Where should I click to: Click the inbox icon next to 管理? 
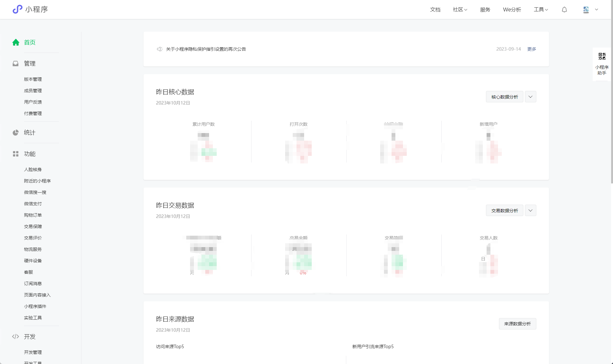(x=16, y=64)
